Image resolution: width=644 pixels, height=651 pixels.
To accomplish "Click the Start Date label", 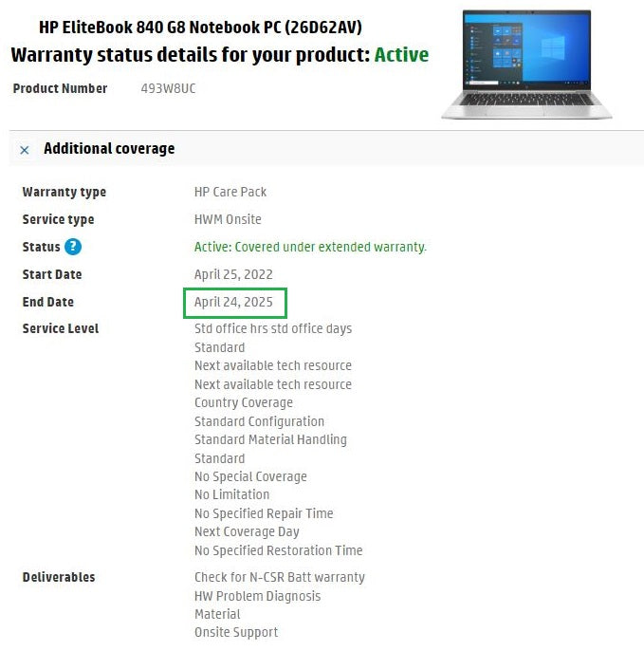I will (x=52, y=274).
